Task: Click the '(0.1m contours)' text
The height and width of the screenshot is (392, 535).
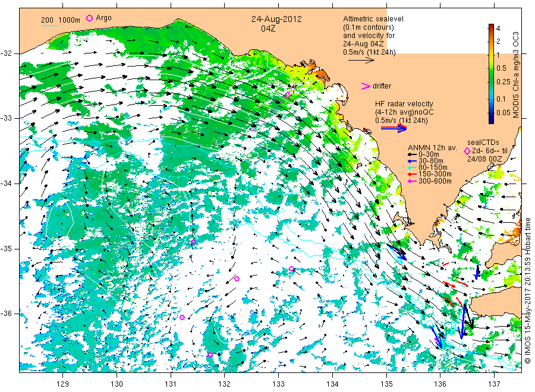Action: point(369,27)
